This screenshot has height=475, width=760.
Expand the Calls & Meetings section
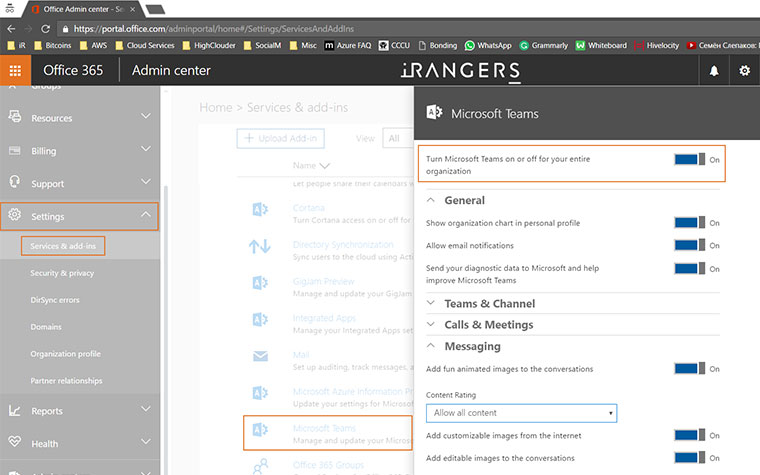click(488, 325)
